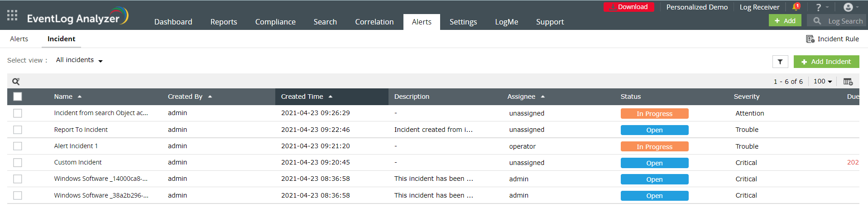This screenshot has height=213, width=868.
Task: Toggle the select-all incidents checkbox
Action: click(18, 97)
